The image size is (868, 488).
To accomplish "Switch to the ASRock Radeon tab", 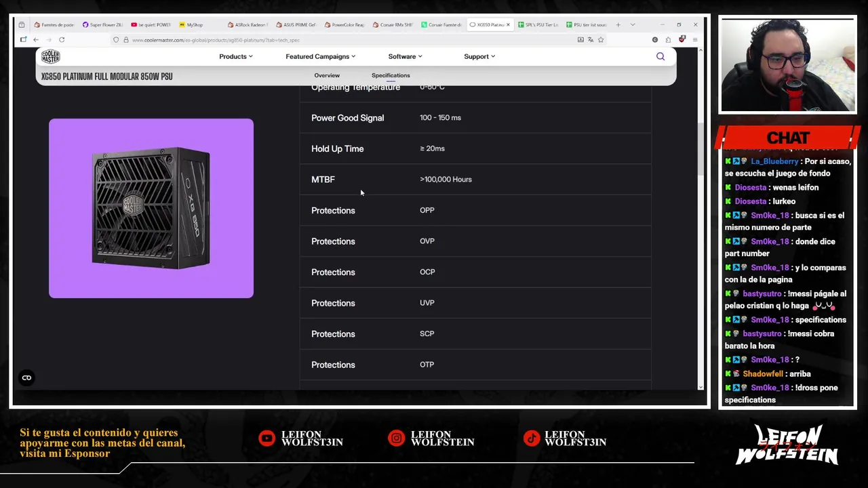I will click(248, 24).
